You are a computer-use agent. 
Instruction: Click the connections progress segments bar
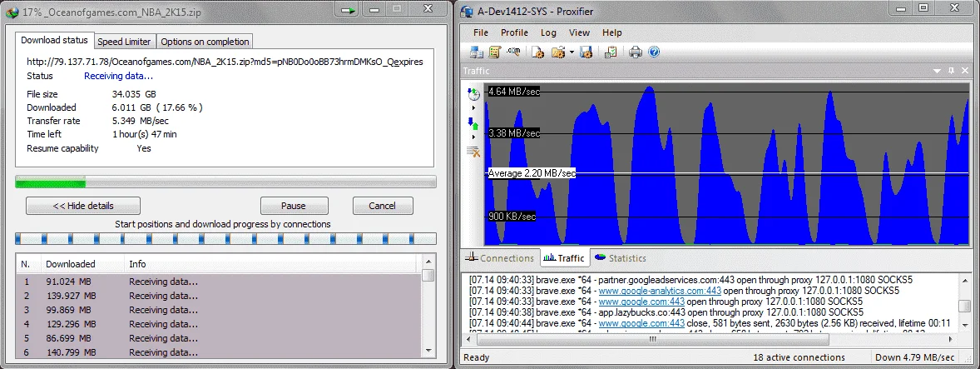coord(225,239)
